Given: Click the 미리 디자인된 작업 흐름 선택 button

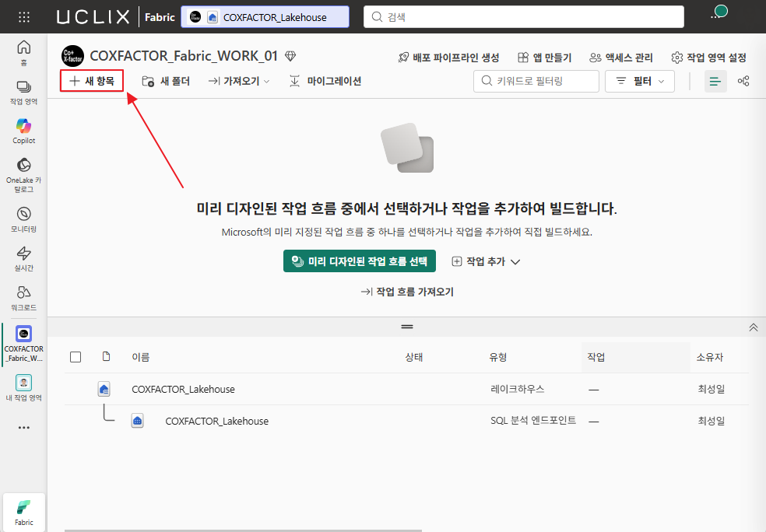Looking at the screenshot, I should [360, 261].
